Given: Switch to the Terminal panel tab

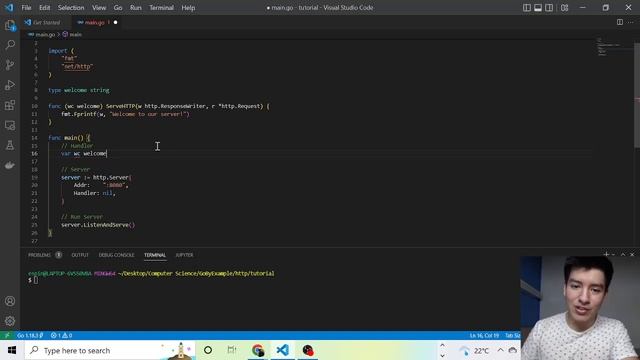Looking at the screenshot, I should (x=155, y=255).
